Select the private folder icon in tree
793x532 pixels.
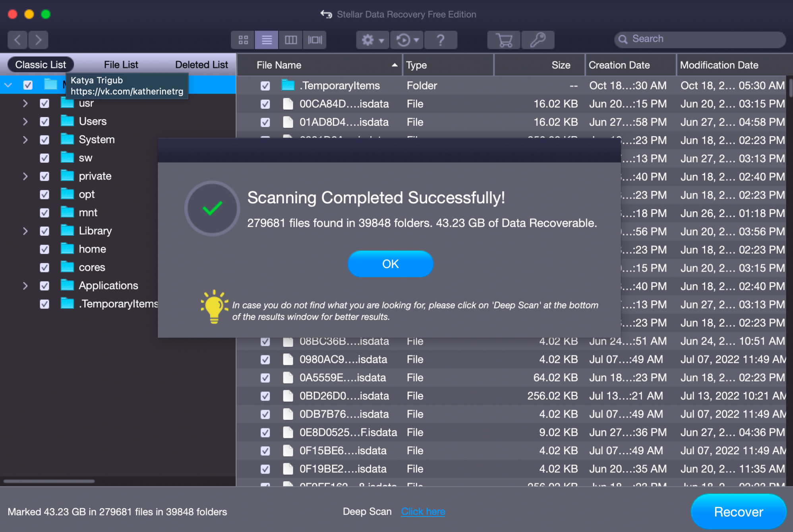point(67,175)
